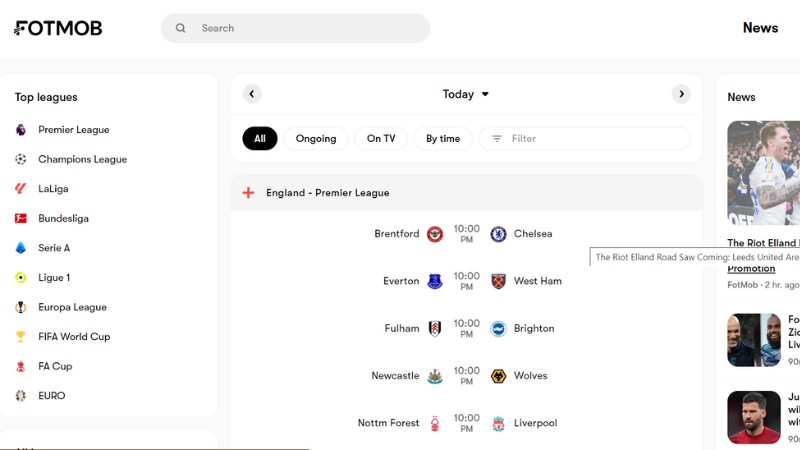Open the Today date dropdown
Viewport: 800px width, 450px height.
(x=466, y=94)
